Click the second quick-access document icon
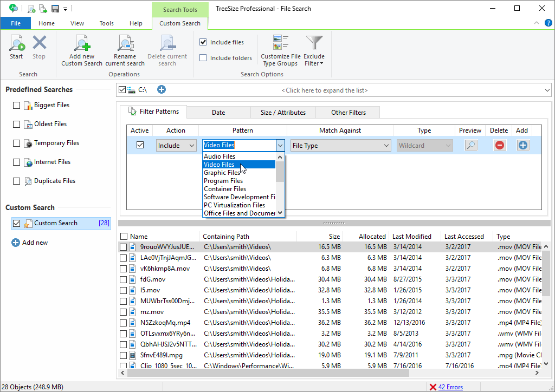Viewport: 555px width, 392px height. pos(43,9)
